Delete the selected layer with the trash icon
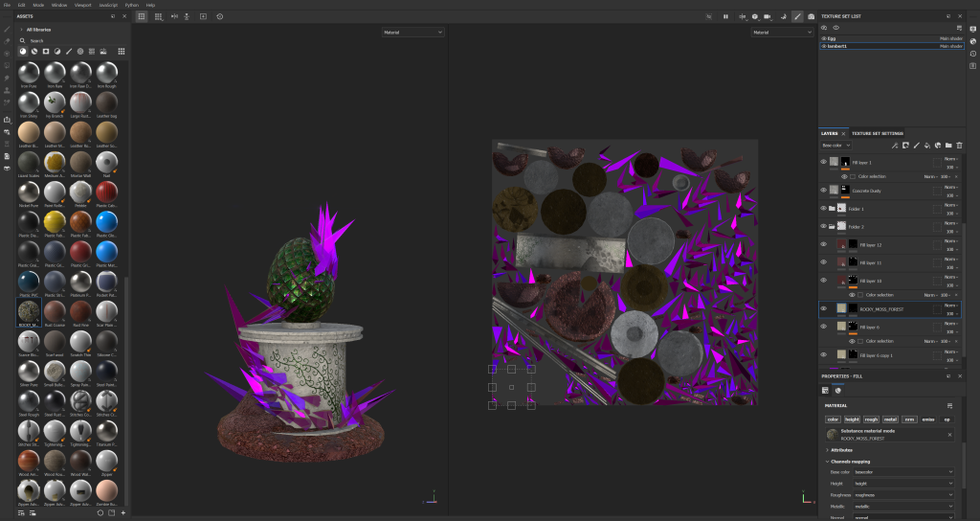The width and height of the screenshot is (980, 521). (959, 146)
